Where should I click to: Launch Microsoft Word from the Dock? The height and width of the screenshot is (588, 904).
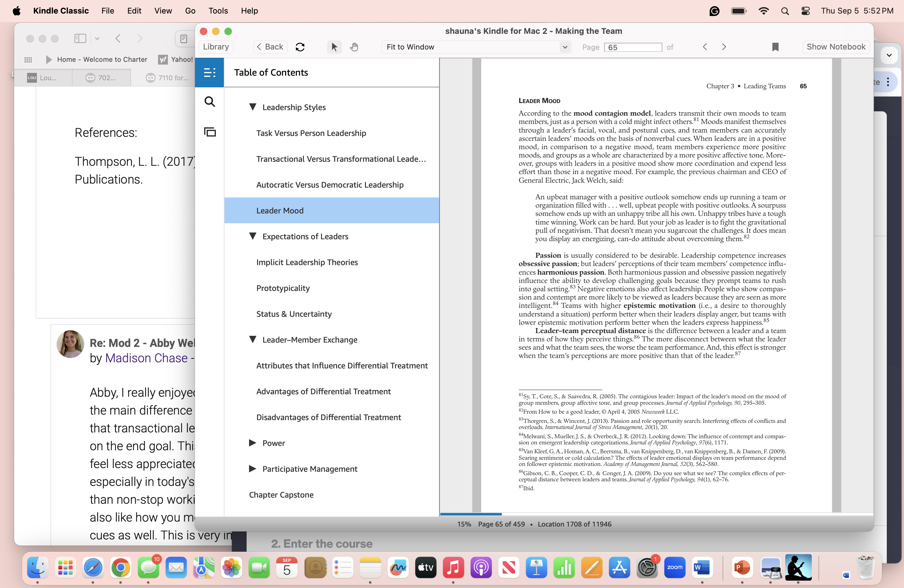(702, 568)
